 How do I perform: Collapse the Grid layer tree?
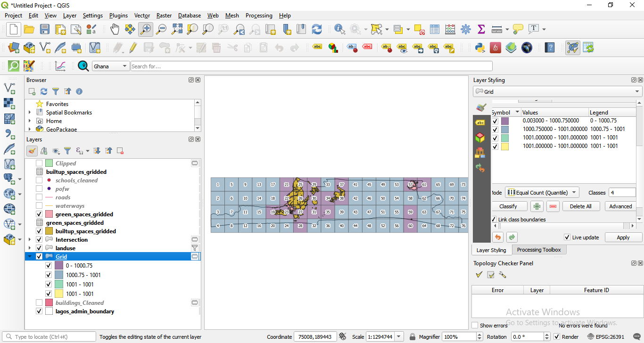(x=30, y=257)
